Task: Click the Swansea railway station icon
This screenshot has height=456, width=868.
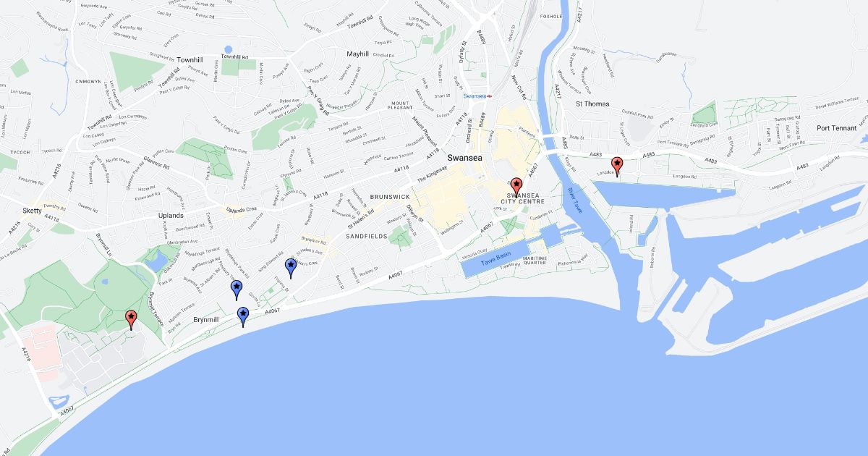Action: [x=490, y=96]
